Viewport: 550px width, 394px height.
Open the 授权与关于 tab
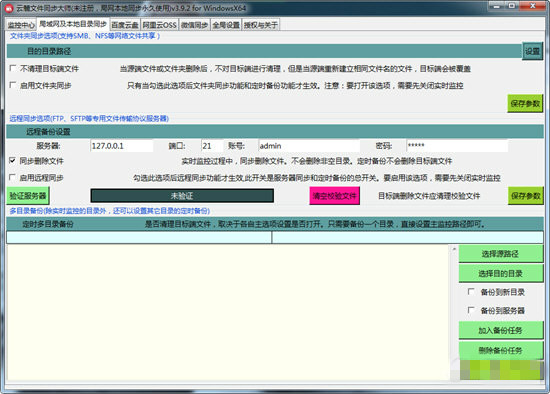tap(261, 25)
